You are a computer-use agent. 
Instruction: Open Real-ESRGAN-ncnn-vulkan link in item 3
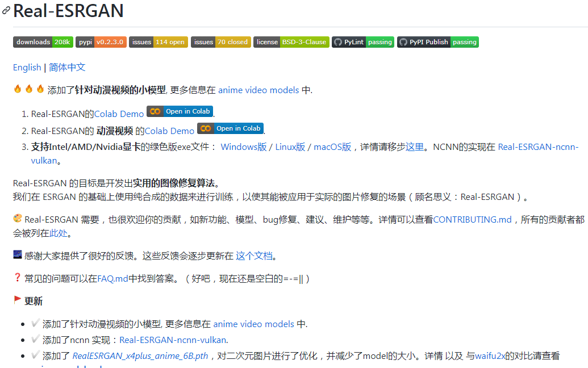538,147
